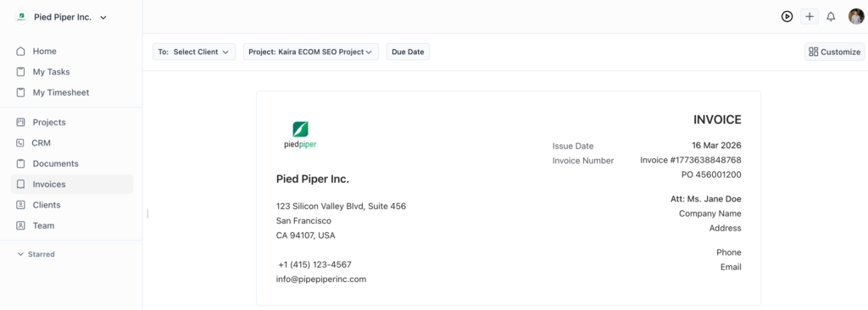Open the Pied Piper Inc. workspace switcher chevron

click(x=103, y=18)
